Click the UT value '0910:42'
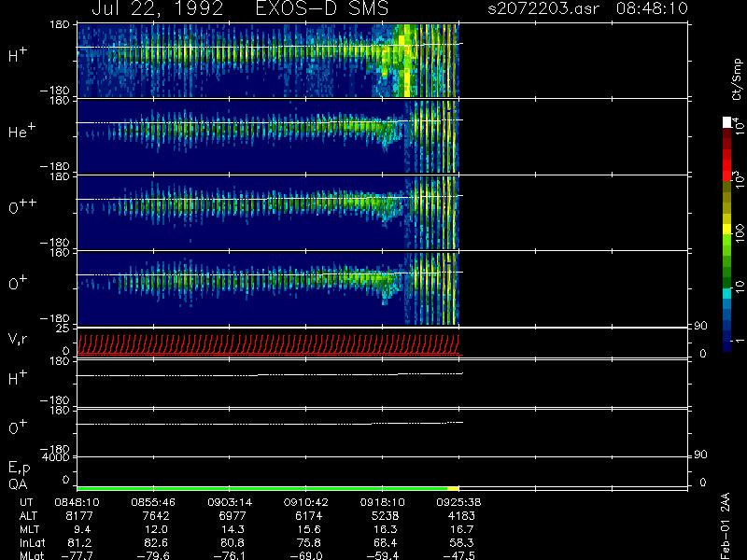The image size is (747, 560). click(x=306, y=502)
